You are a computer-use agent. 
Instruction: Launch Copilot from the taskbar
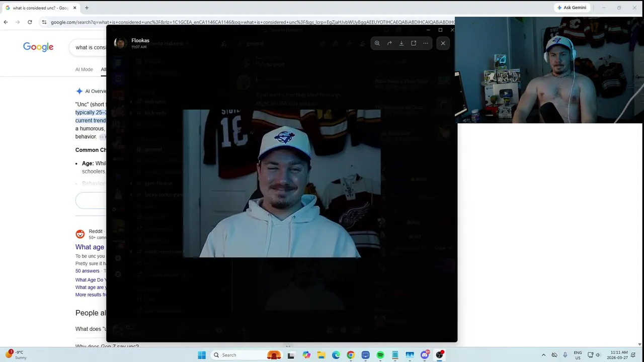pos(306,355)
